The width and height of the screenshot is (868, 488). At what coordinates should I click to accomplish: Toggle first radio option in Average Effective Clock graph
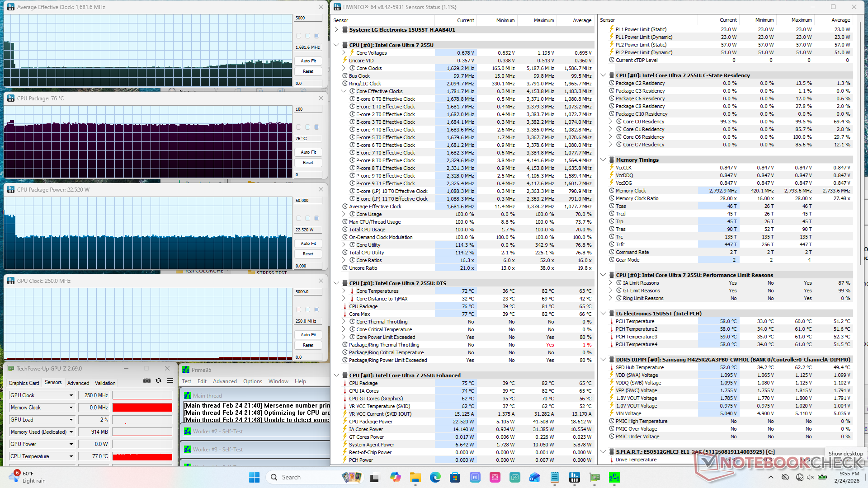click(x=298, y=36)
